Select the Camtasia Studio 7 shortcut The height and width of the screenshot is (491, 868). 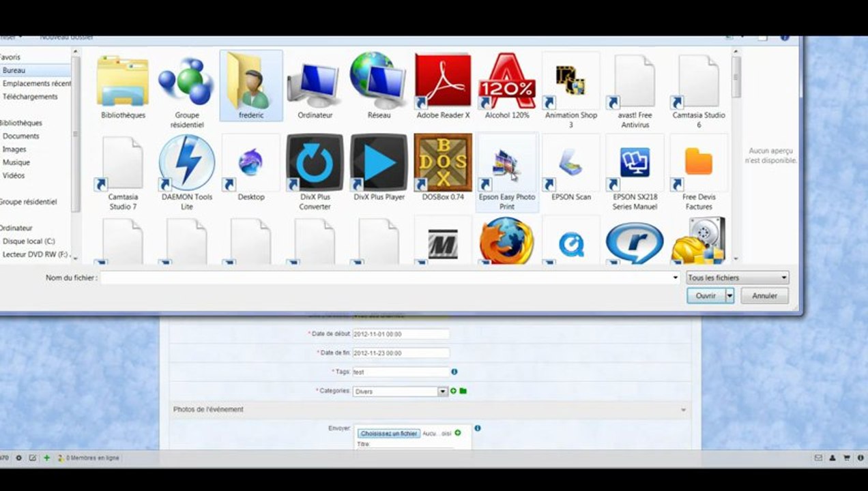[x=123, y=173]
